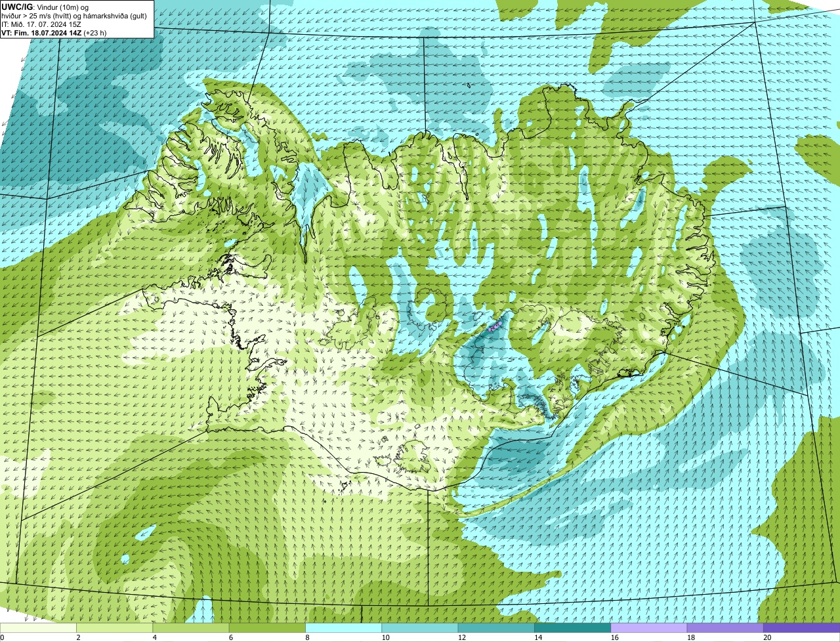Click the 4–6 m/s legend color swatch
840x642 pixels.
(x=191, y=628)
